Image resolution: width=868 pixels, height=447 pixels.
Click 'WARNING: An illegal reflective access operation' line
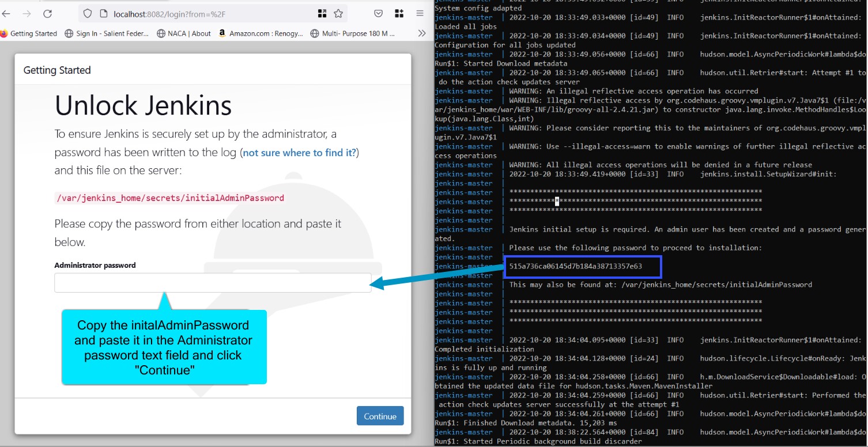[x=633, y=91]
